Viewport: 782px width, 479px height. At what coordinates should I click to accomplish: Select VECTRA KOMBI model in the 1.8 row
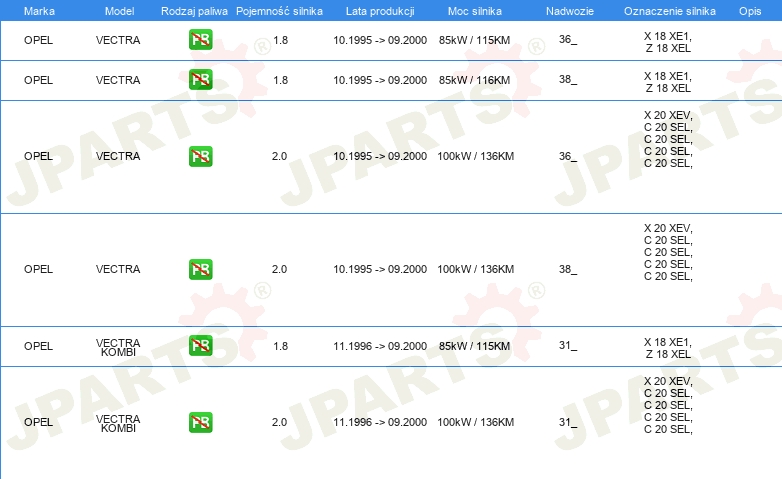coord(118,347)
